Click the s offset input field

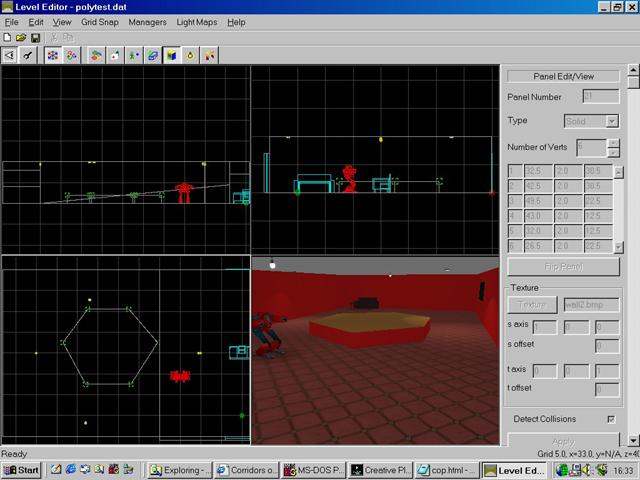click(607, 346)
